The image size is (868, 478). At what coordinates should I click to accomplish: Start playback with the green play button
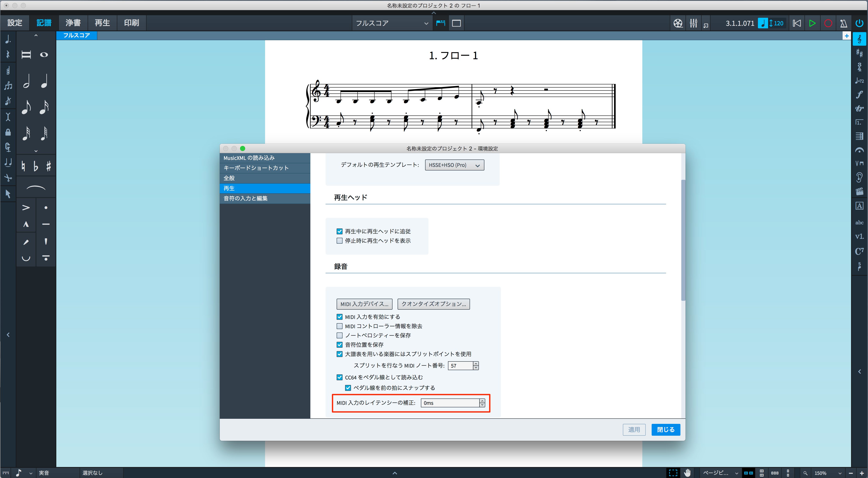(x=812, y=23)
